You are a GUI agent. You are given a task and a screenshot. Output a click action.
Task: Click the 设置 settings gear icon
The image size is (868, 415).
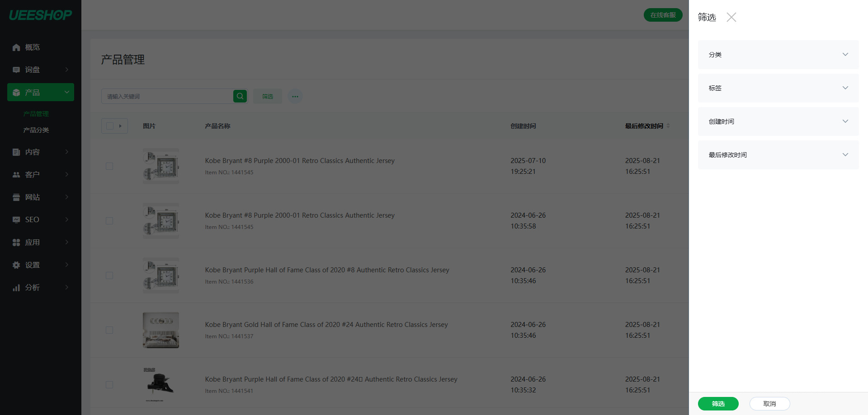(x=16, y=265)
